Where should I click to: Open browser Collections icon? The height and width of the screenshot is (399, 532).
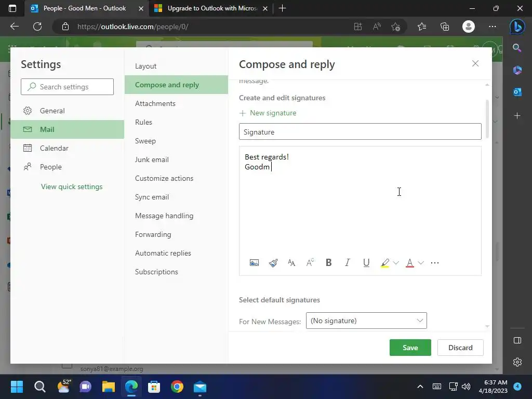click(x=445, y=26)
